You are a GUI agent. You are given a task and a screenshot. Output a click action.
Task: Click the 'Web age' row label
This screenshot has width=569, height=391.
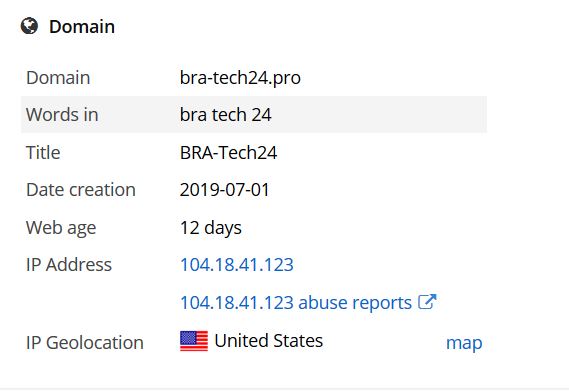pyautogui.click(x=61, y=228)
